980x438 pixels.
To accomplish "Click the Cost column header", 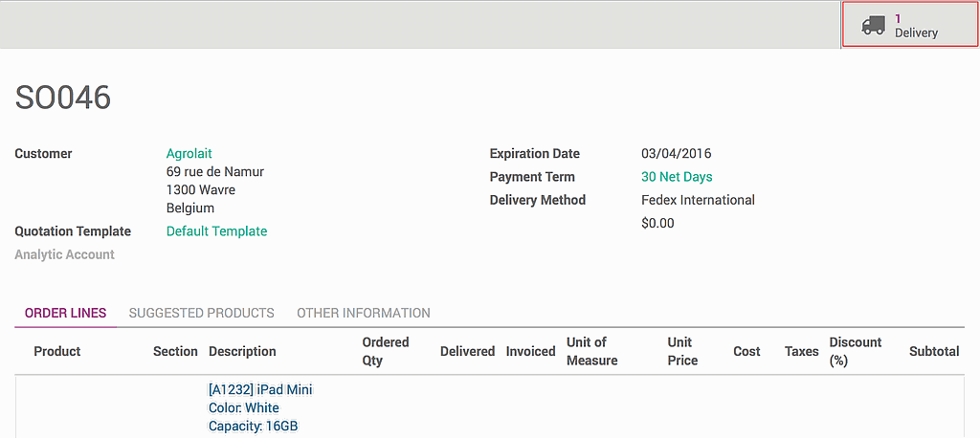I will 746,351.
